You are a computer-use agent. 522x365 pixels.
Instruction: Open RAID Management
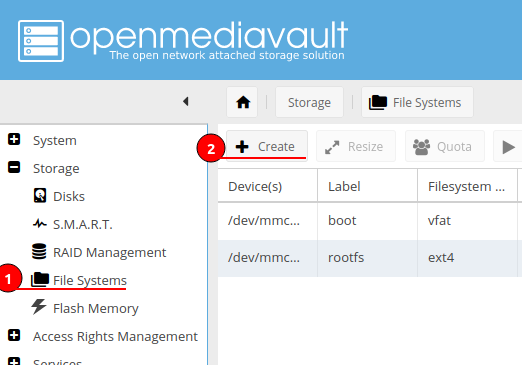coord(110,252)
